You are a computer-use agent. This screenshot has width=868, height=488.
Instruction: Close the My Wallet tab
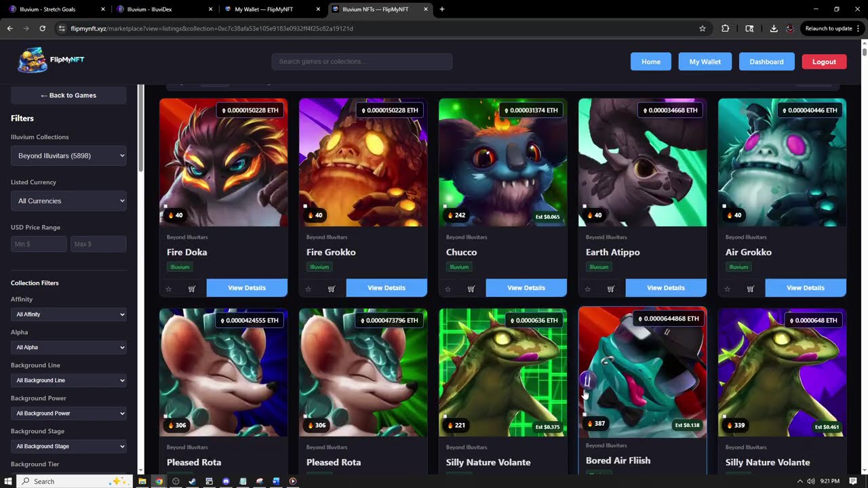pyautogui.click(x=318, y=9)
